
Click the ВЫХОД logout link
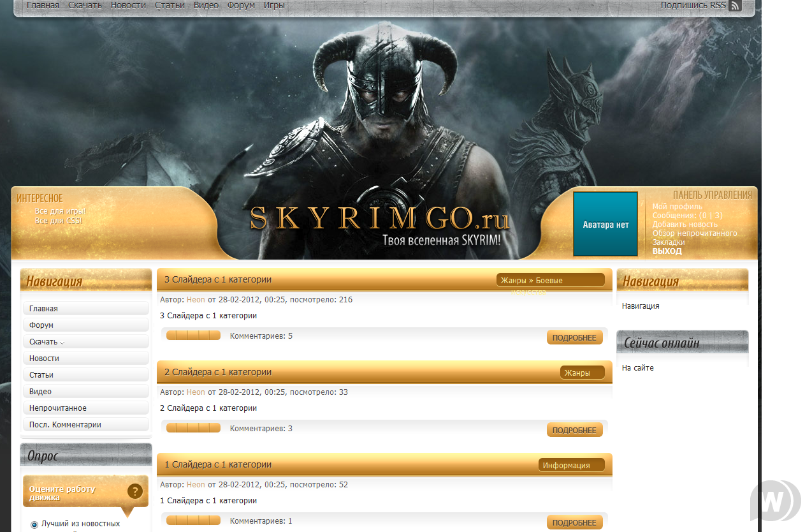coord(667,251)
